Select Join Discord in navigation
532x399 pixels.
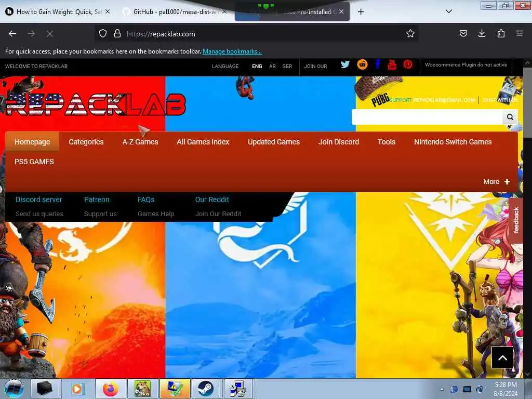point(339,142)
